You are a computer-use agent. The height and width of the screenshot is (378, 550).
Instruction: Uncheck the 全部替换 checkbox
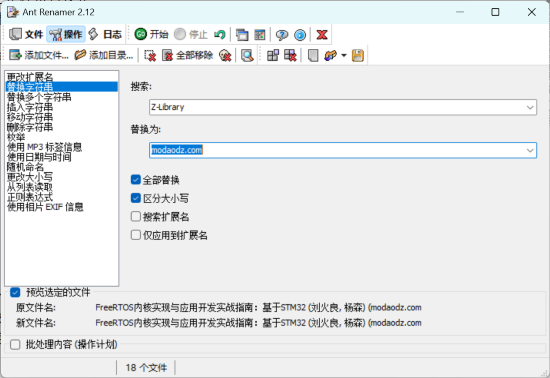click(x=136, y=180)
